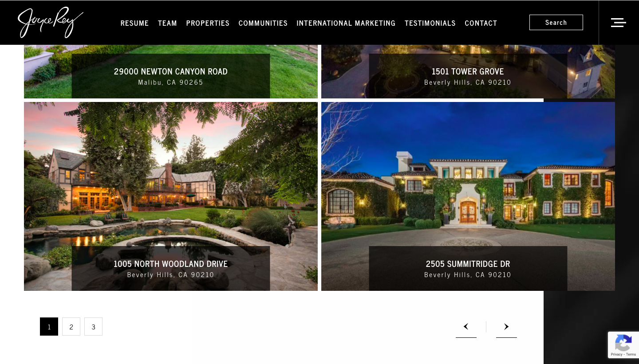View 1501 Tower Grove property
Viewport: 639px width, 364px height.
tap(468, 72)
